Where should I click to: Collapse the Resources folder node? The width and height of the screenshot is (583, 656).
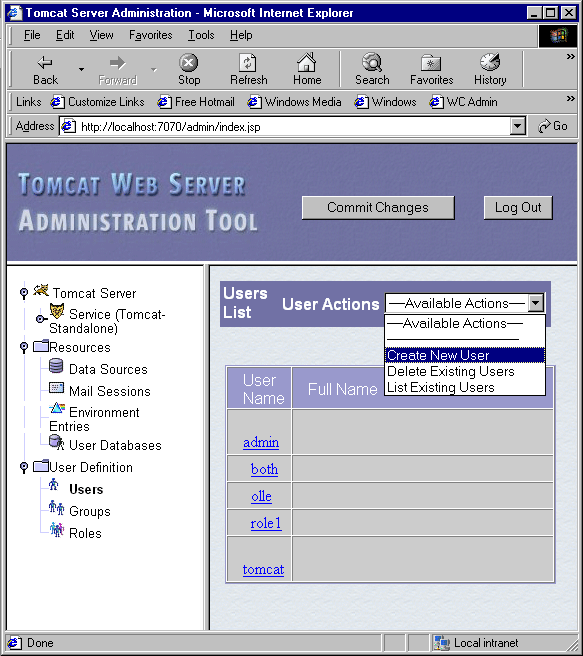24,347
